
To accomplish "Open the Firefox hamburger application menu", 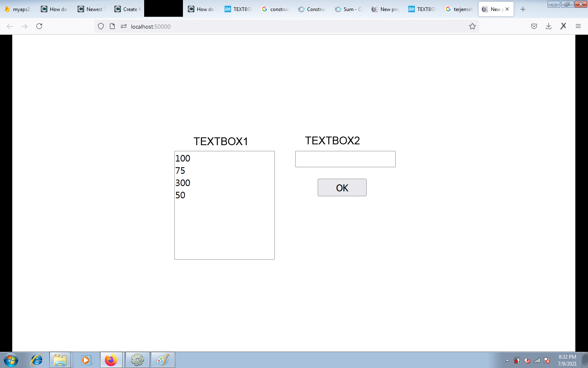I will coord(578,26).
